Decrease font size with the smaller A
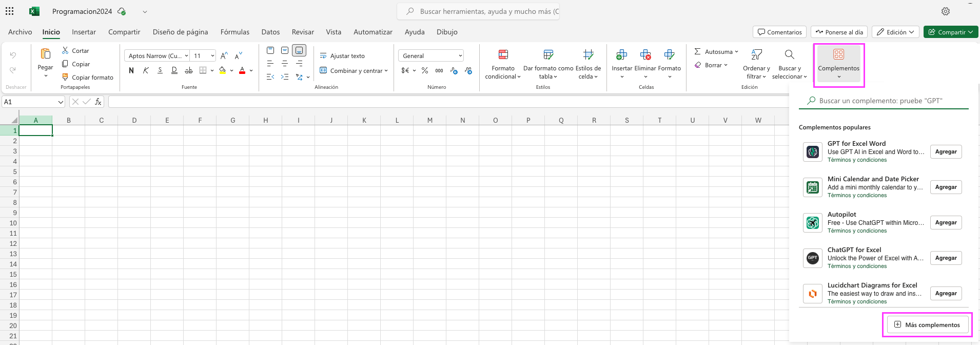The image size is (980, 345). tap(239, 55)
